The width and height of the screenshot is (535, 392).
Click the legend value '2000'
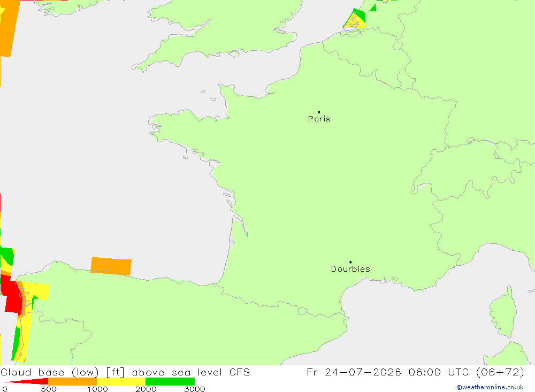pyautogui.click(x=146, y=389)
